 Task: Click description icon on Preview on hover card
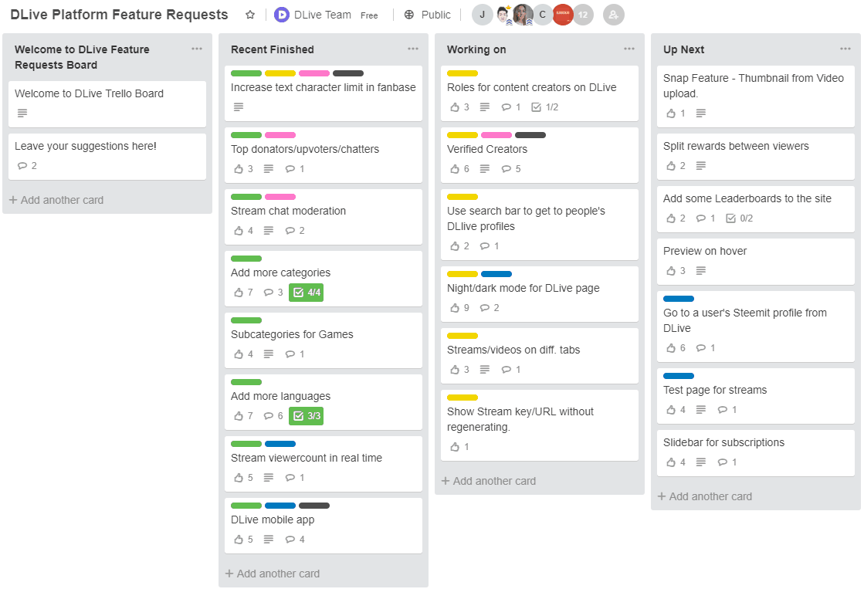(x=700, y=271)
